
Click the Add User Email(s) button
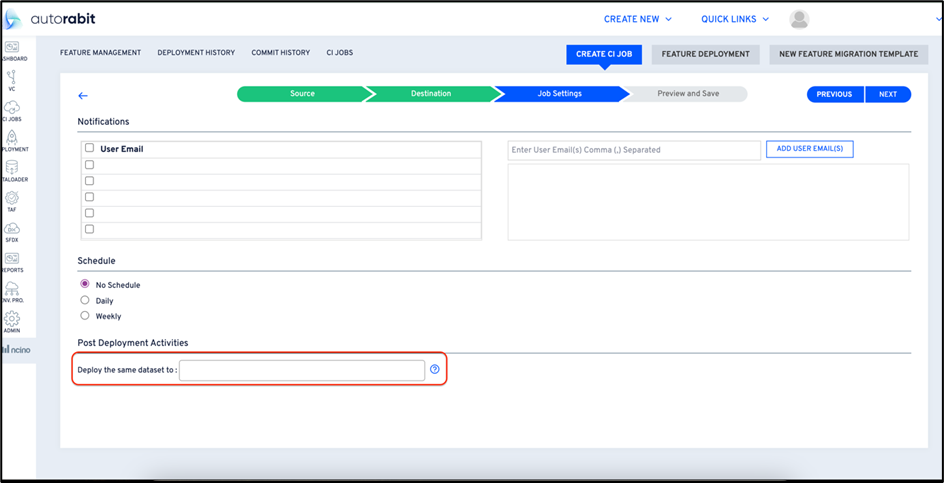(x=810, y=149)
